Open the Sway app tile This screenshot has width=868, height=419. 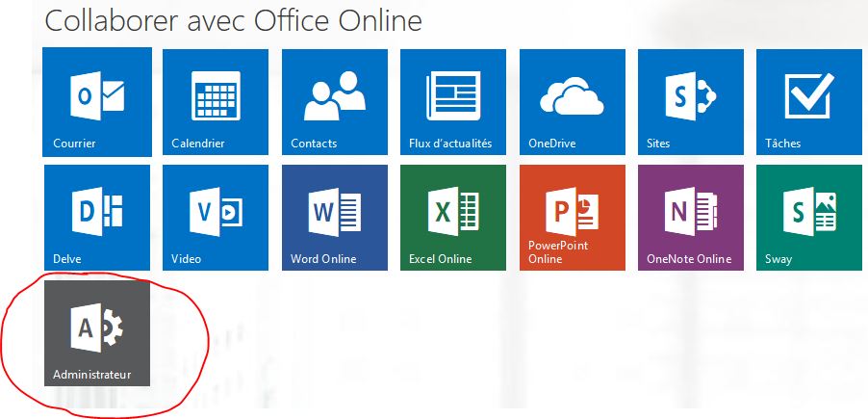click(809, 217)
